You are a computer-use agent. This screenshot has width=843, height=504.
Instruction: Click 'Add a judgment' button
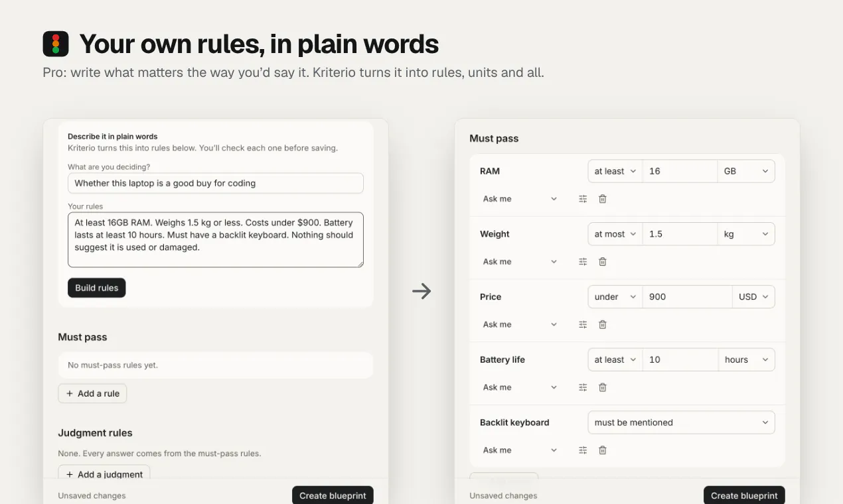click(104, 473)
